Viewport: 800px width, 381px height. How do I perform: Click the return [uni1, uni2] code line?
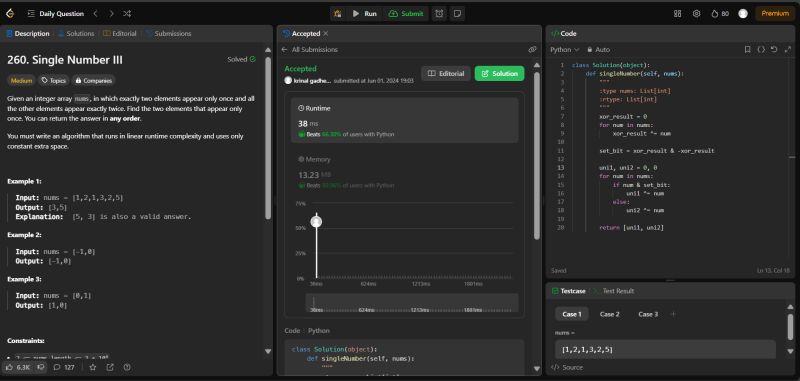pyautogui.click(x=631, y=227)
